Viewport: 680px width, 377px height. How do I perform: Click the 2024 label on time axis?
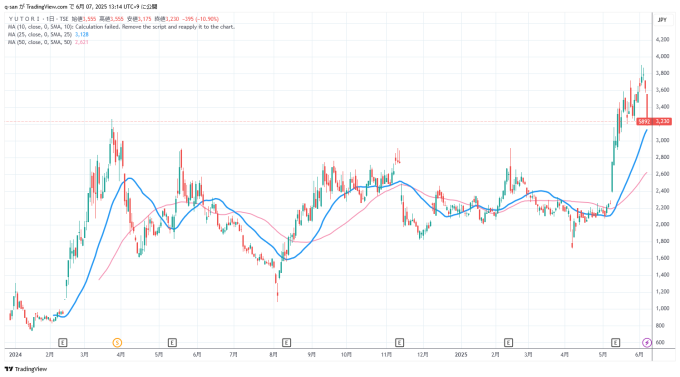15,354
